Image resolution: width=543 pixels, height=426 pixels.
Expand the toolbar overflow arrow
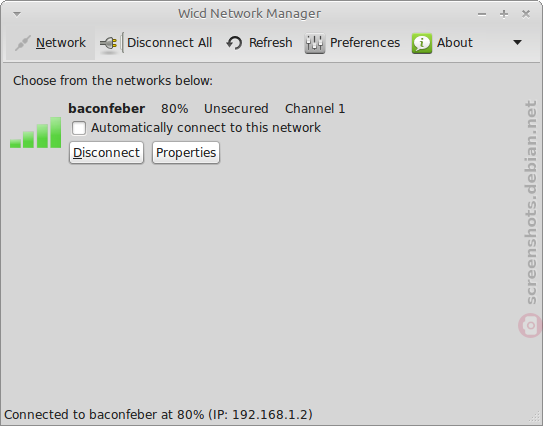click(x=517, y=43)
